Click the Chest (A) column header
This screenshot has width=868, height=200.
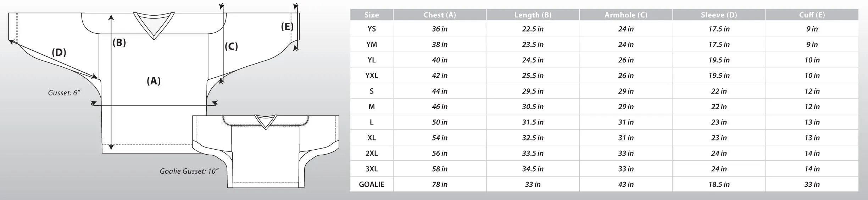tap(439, 15)
